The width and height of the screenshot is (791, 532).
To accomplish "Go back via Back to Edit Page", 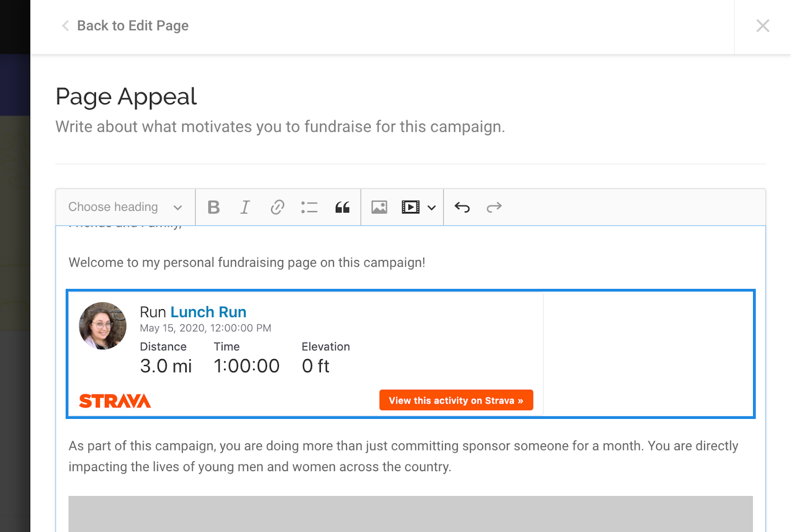I will (x=125, y=26).
